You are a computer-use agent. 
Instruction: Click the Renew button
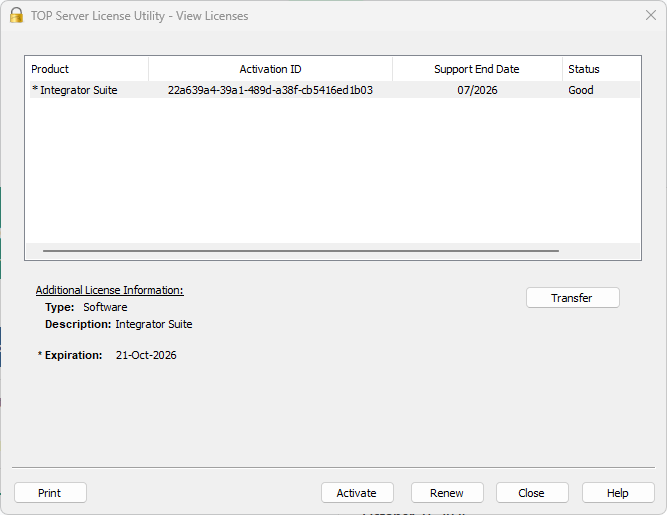(447, 493)
